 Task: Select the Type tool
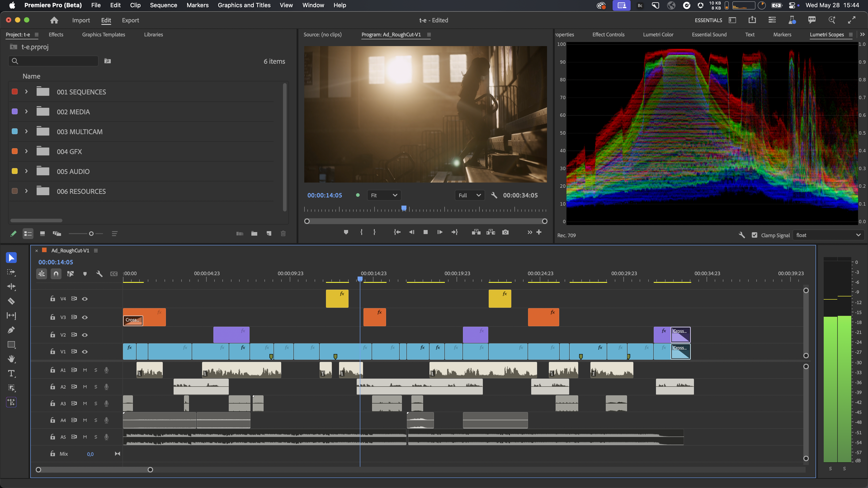(11, 373)
